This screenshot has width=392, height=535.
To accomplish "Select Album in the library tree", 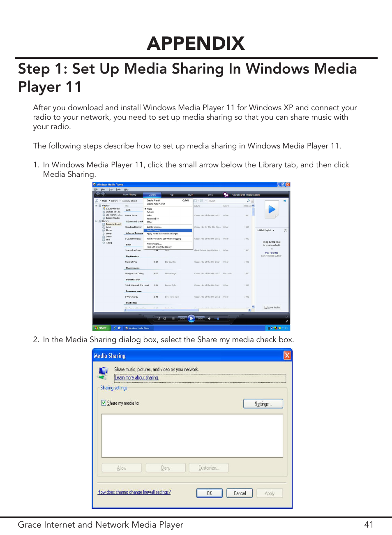I will [x=109, y=230].
